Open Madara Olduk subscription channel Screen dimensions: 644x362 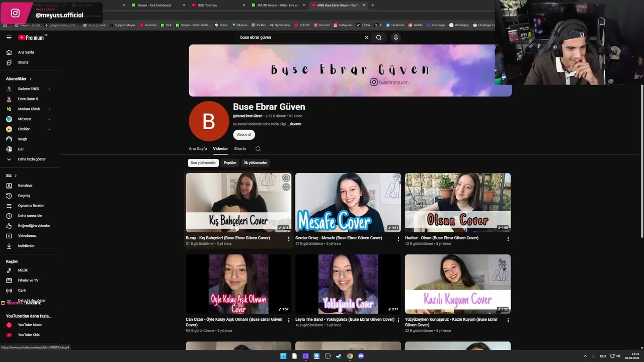tap(29, 109)
